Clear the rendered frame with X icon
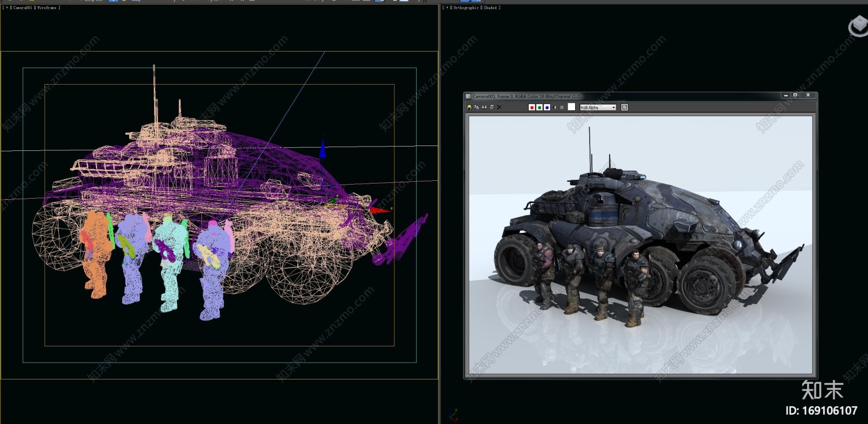 tap(499, 107)
